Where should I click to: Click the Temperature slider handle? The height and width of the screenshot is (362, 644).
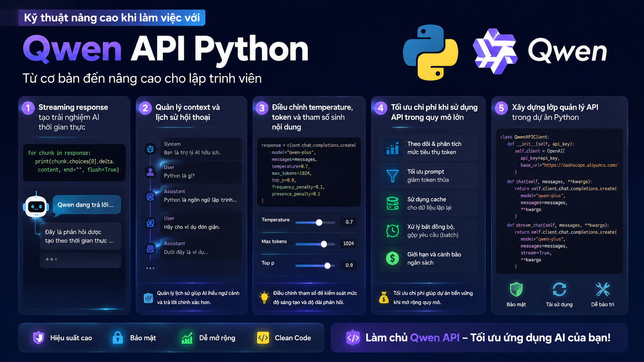(x=319, y=222)
